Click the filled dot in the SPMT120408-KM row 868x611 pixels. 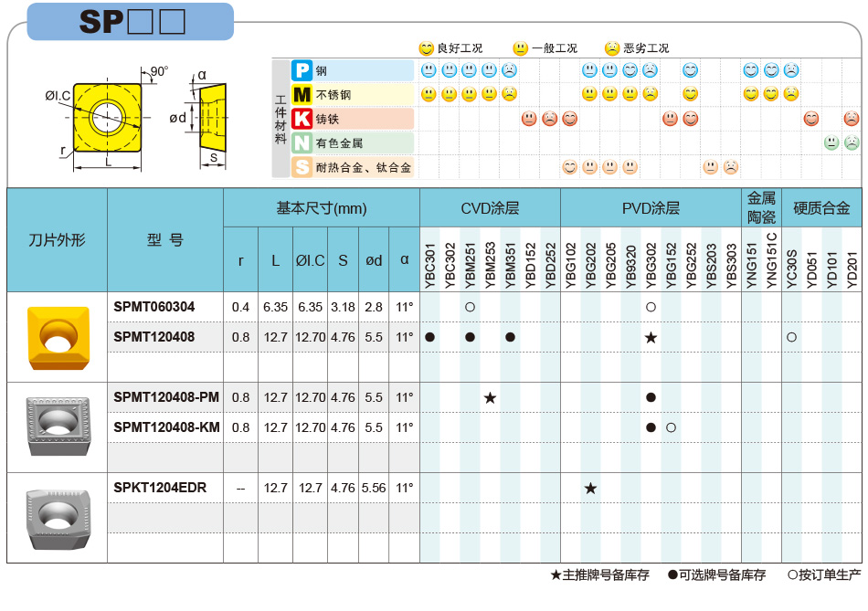(651, 427)
